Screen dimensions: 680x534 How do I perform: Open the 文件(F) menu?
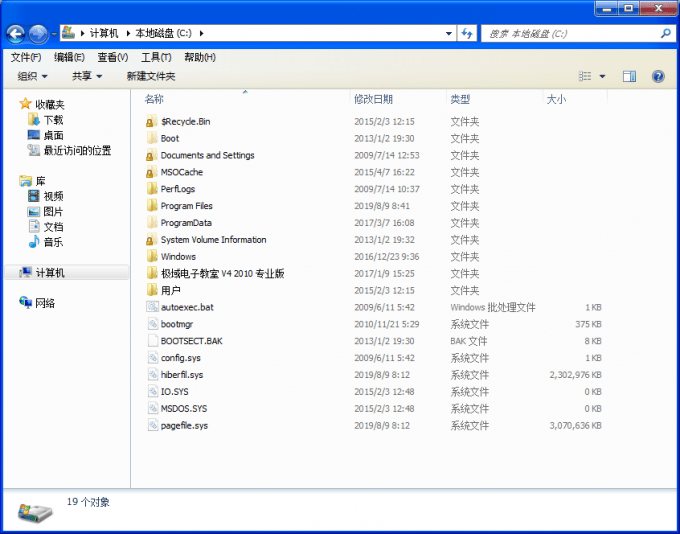[26, 57]
